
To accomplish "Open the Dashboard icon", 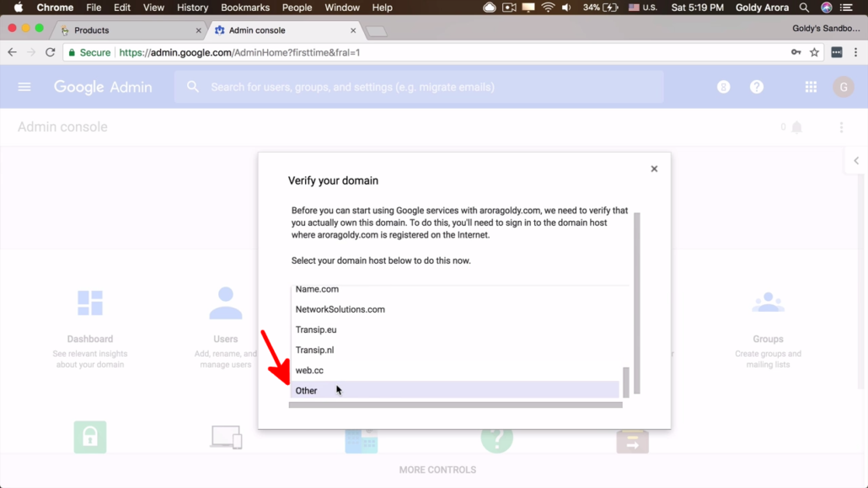I will (89, 303).
